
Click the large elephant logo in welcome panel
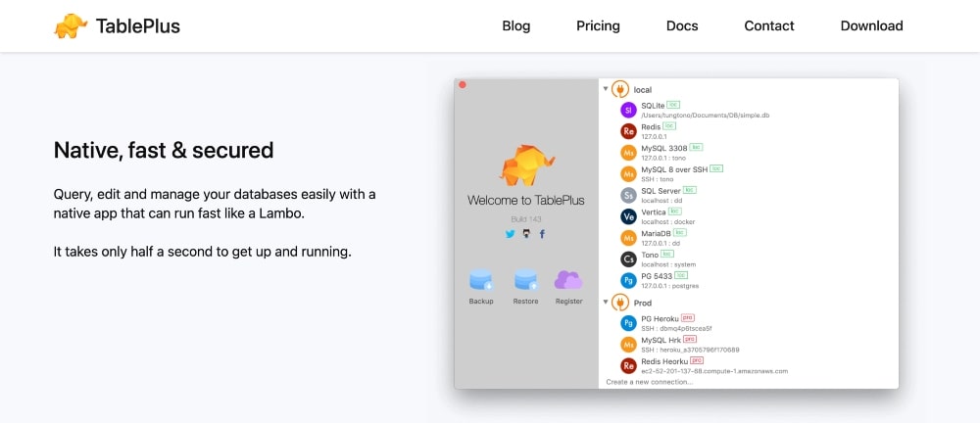pyautogui.click(x=525, y=165)
